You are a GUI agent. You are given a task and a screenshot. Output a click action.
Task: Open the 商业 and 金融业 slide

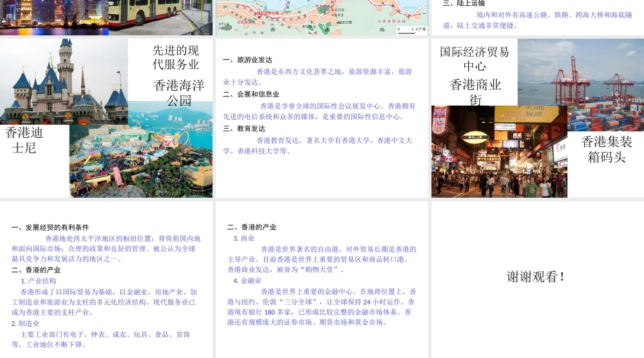321,279
